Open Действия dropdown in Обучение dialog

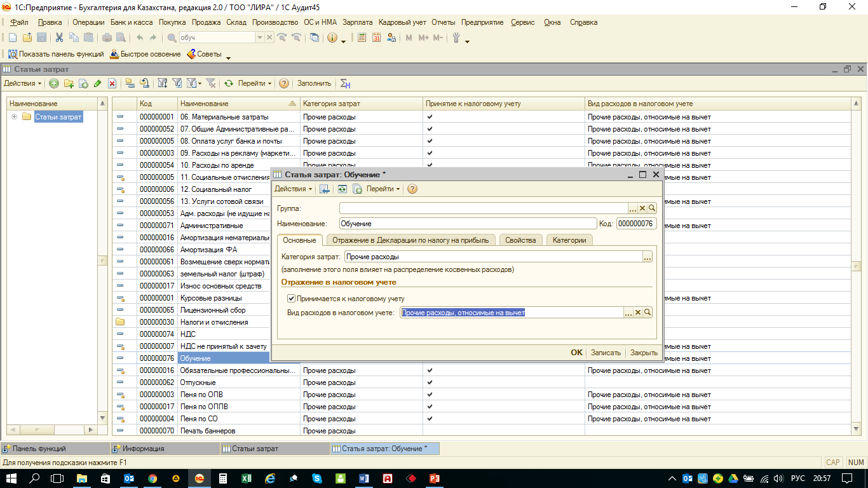coord(294,189)
